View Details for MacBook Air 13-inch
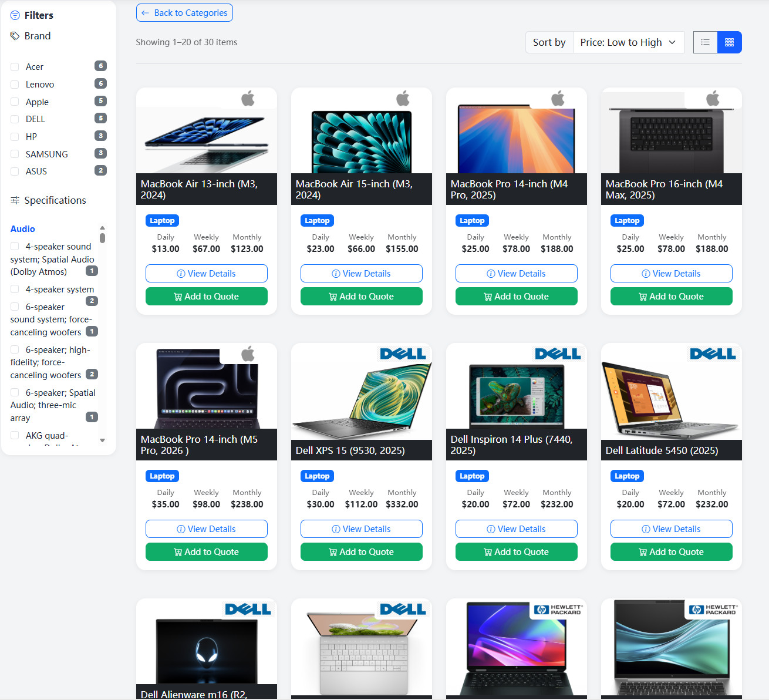 (x=207, y=274)
